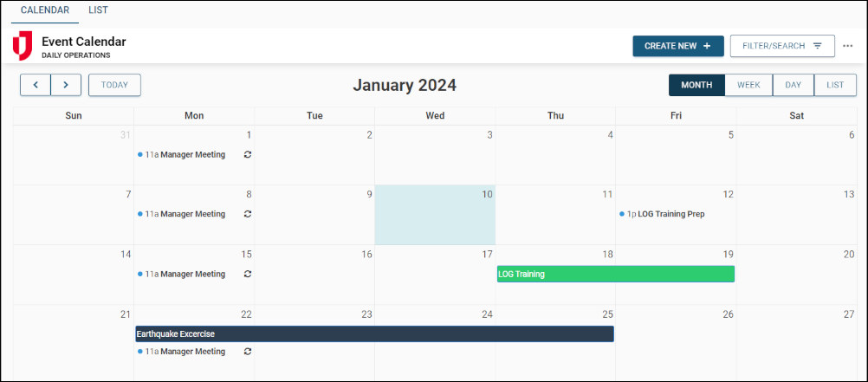868x382 pixels.
Task: Switch to Month view
Action: pos(696,85)
